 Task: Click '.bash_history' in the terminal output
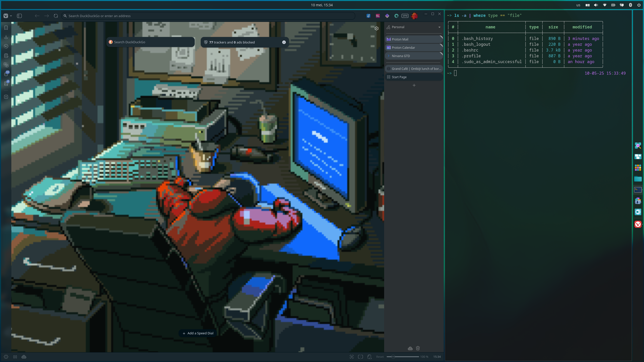click(x=477, y=38)
